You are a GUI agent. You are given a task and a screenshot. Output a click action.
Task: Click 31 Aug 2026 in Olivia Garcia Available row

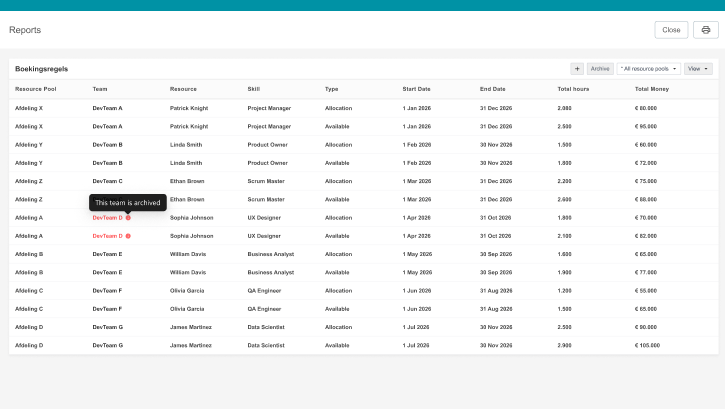496,309
